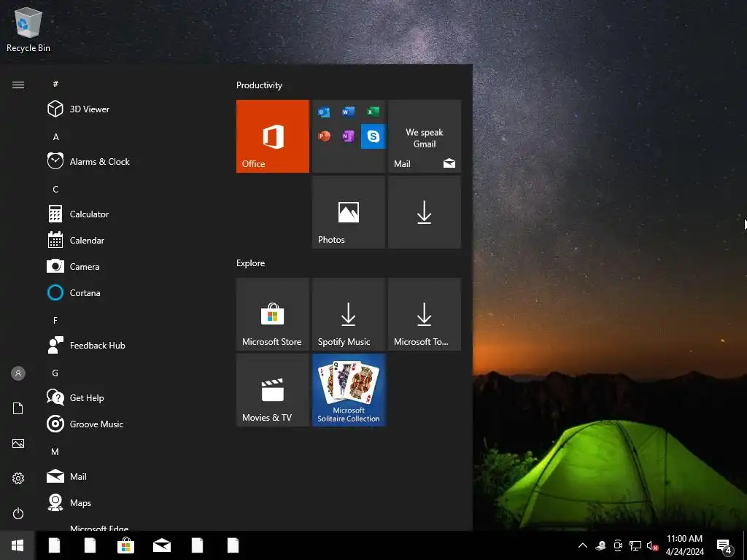747x560 pixels.
Task: Click the muted volume icon in the tray
Action: click(652, 546)
